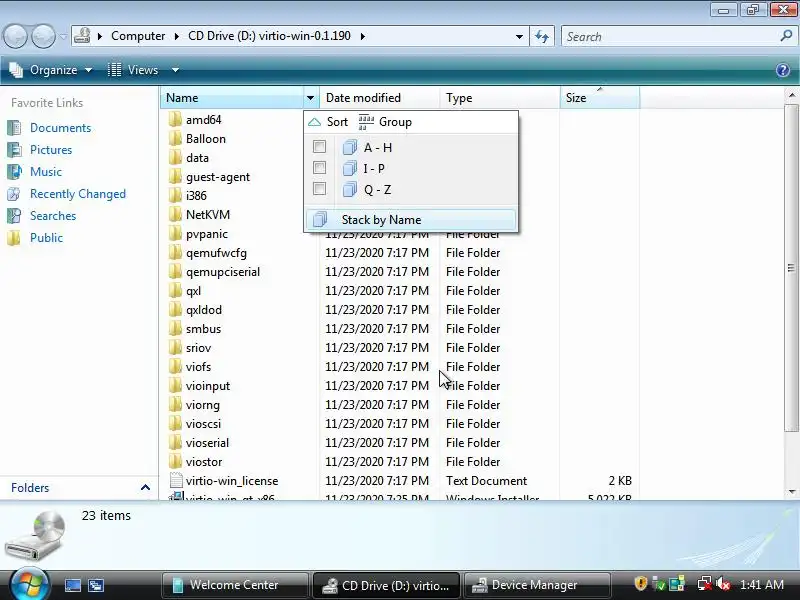Click into the Search box
This screenshot has height=600, width=800.
tap(668, 37)
